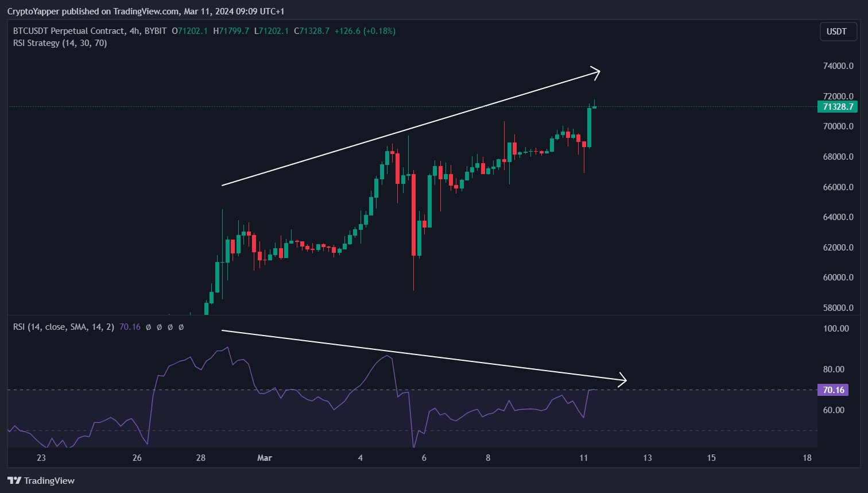Click the 62000.0 price axis label

click(838, 248)
